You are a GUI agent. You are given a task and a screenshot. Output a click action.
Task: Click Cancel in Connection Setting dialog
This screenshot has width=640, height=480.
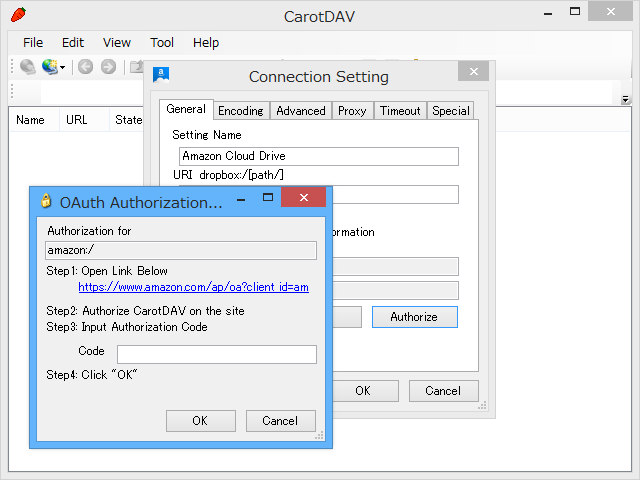(x=444, y=391)
